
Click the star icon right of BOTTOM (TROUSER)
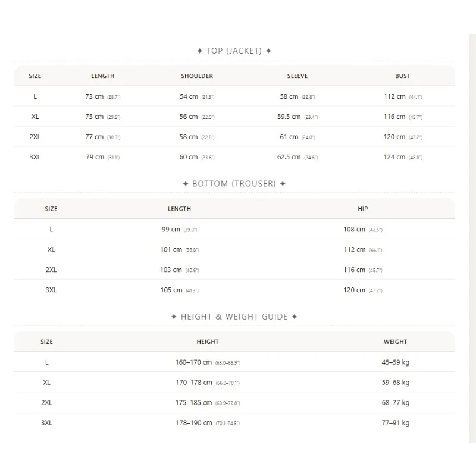click(x=283, y=184)
